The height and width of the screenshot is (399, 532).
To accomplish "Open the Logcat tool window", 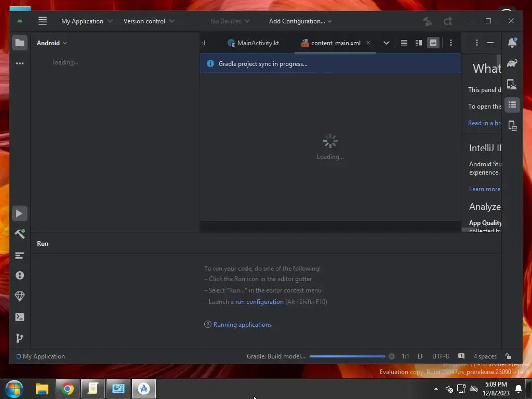I will pyautogui.click(x=20, y=256).
